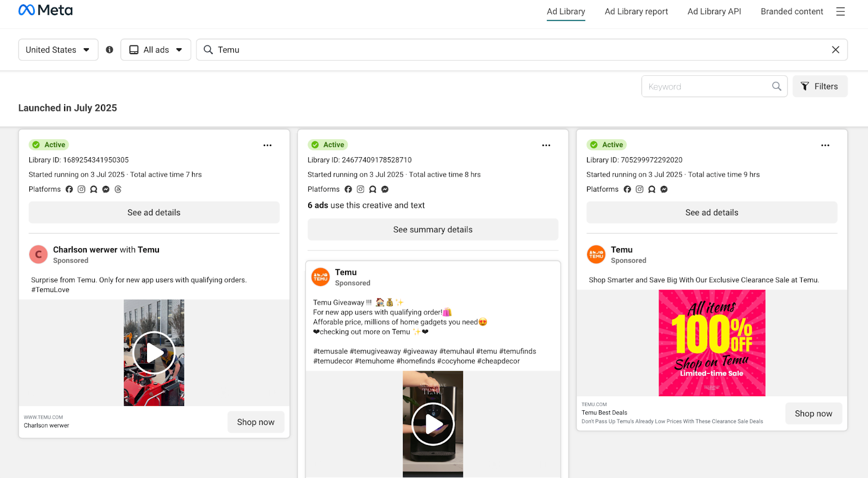Click Facebook platform icon on Charlson werwer ad
This screenshot has height=478, width=868.
tap(69, 189)
